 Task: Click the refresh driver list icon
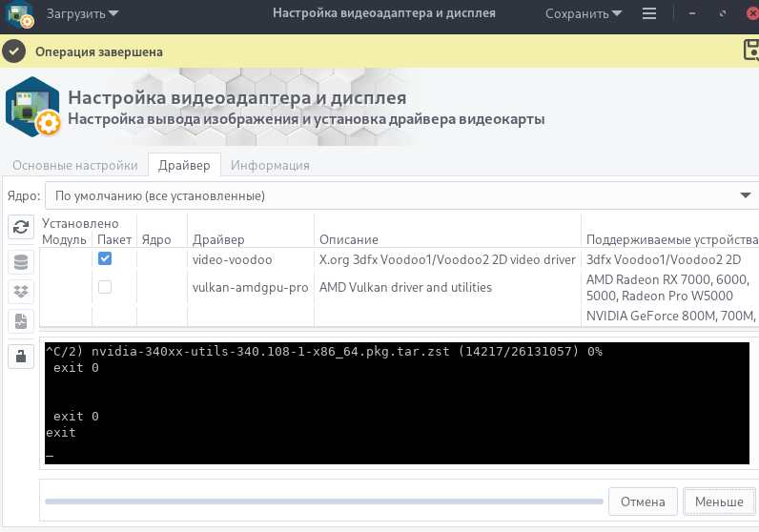pyautogui.click(x=21, y=227)
